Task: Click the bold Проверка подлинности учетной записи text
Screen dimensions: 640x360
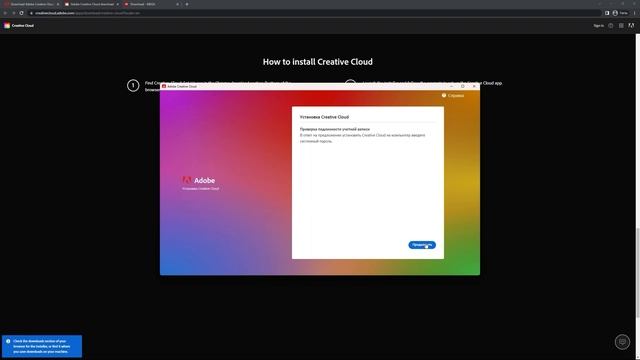Action: click(335, 129)
